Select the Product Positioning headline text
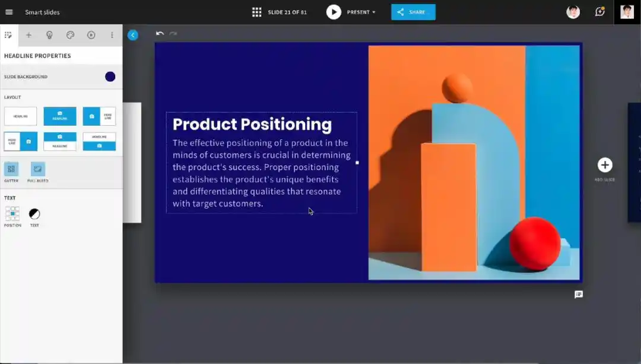 point(252,124)
